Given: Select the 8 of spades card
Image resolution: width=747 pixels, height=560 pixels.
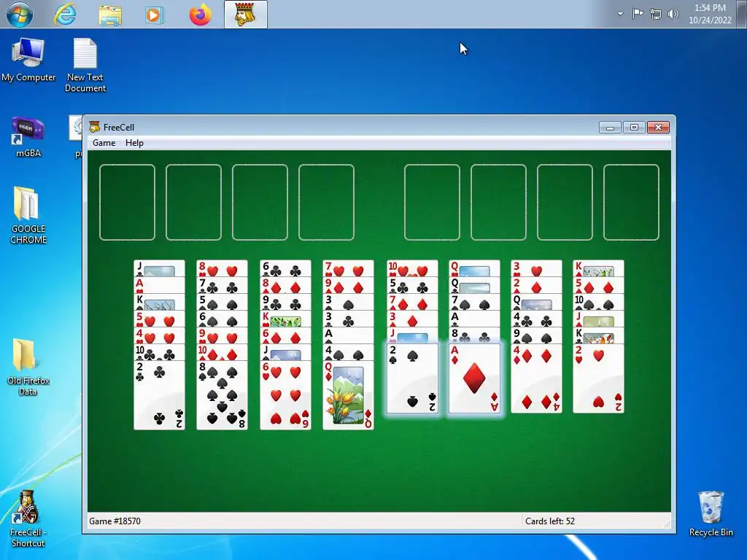Looking at the screenshot, I should (222, 395).
